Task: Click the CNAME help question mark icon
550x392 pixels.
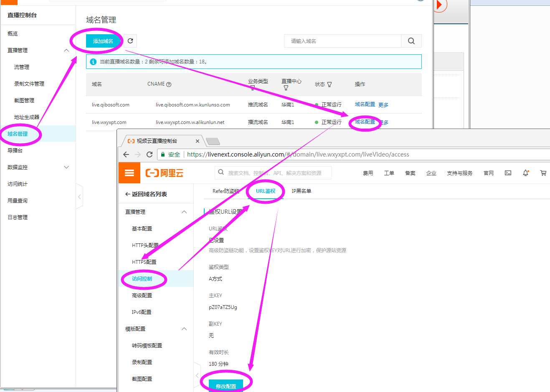Action: pyautogui.click(x=169, y=84)
